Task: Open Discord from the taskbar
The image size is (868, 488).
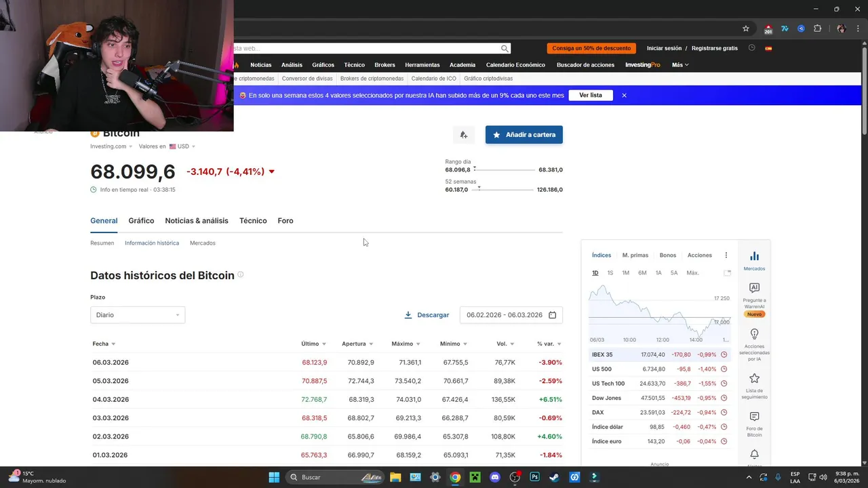Action: pos(495,477)
